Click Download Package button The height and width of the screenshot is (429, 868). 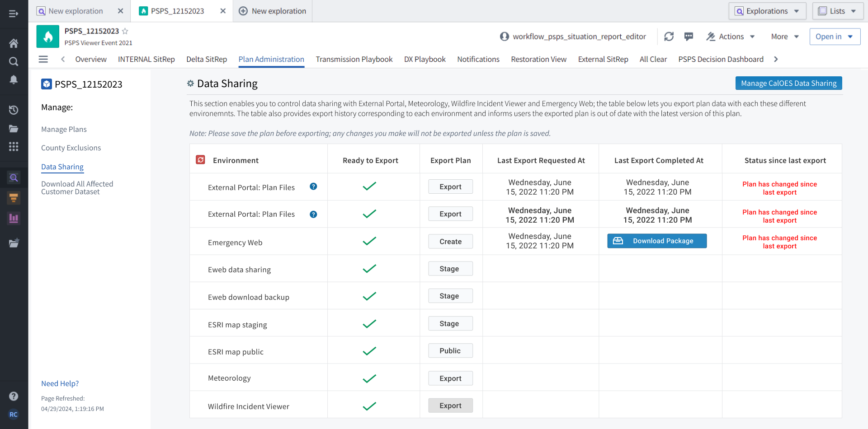pyautogui.click(x=657, y=241)
